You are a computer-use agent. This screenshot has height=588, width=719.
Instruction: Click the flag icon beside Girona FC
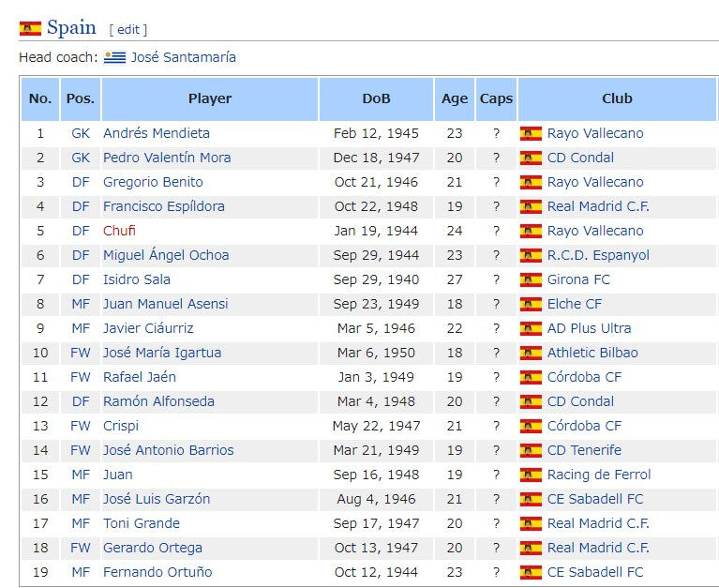click(531, 279)
